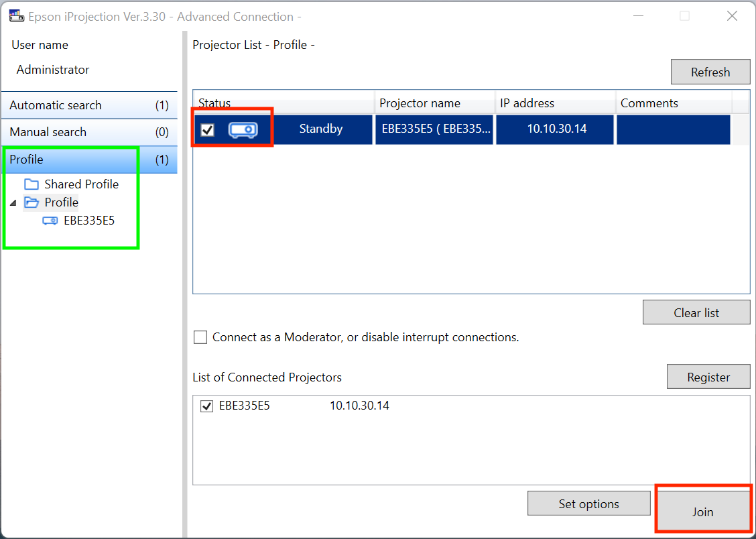The width and height of the screenshot is (756, 539).
Task: Close the Epson iProjection window
Action: coord(732,16)
